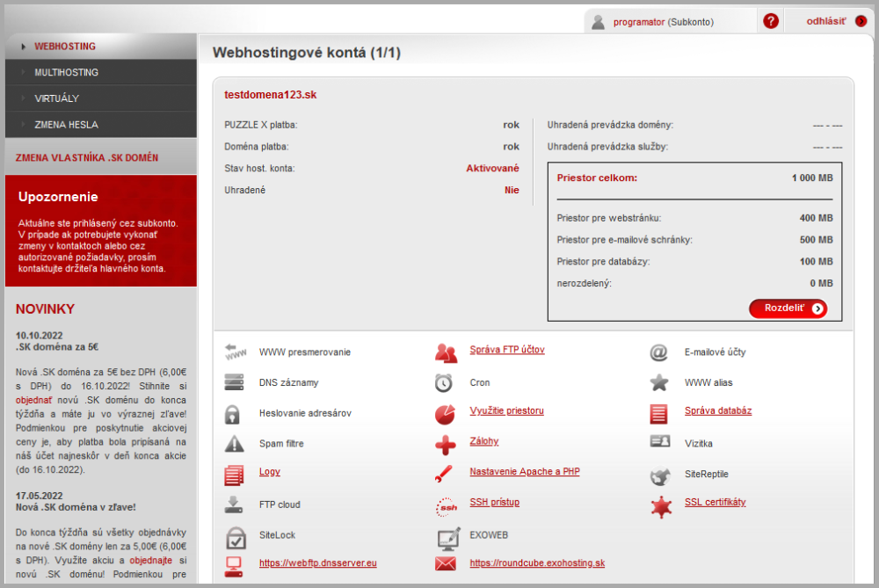Log out using the odhlásiť link
The image size is (879, 588).
(825, 21)
